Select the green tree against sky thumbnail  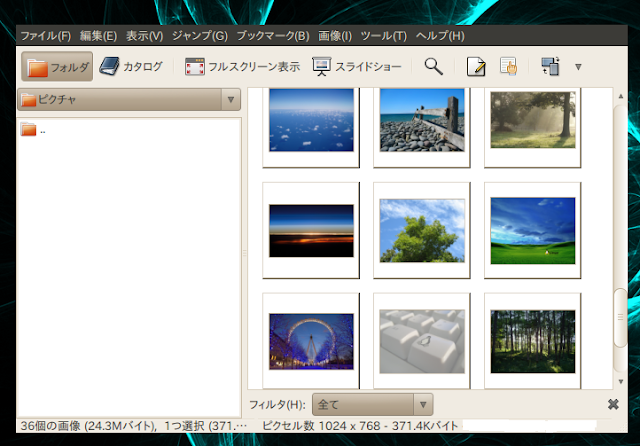(x=422, y=231)
